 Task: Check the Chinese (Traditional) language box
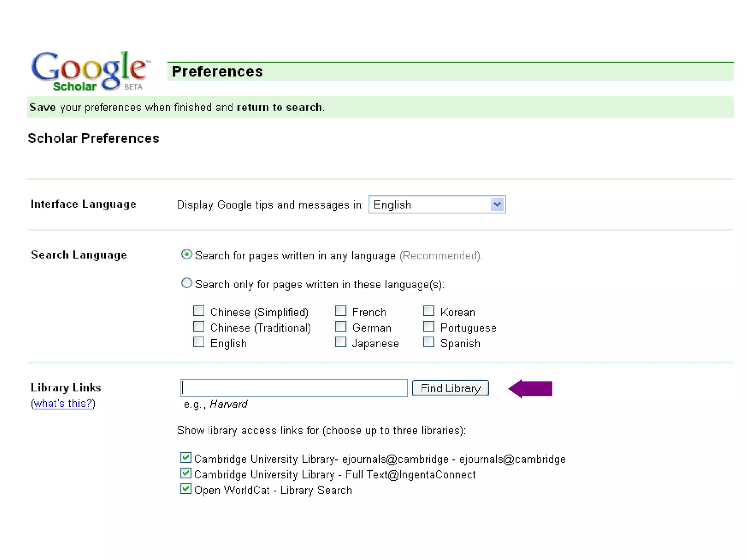[199, 327]
